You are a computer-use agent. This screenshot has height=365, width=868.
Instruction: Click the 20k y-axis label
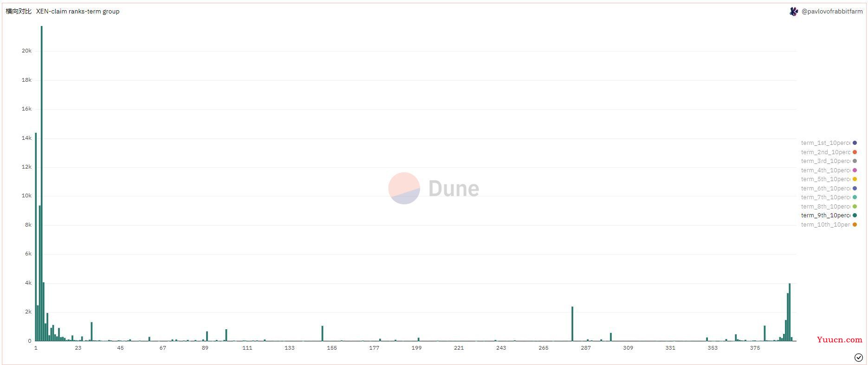point(26,51)
